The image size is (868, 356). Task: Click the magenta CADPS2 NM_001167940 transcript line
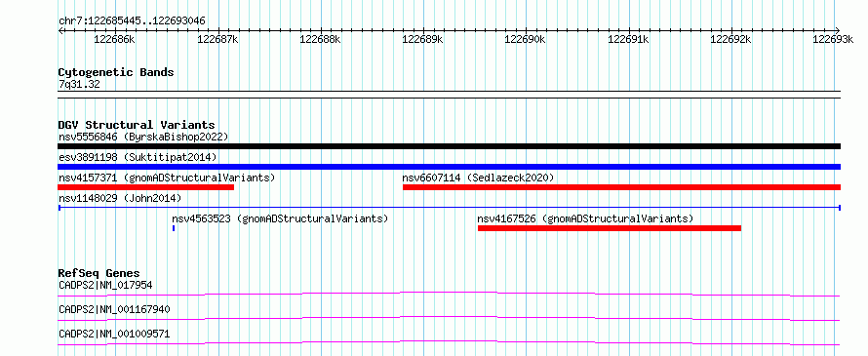point(449,318)
